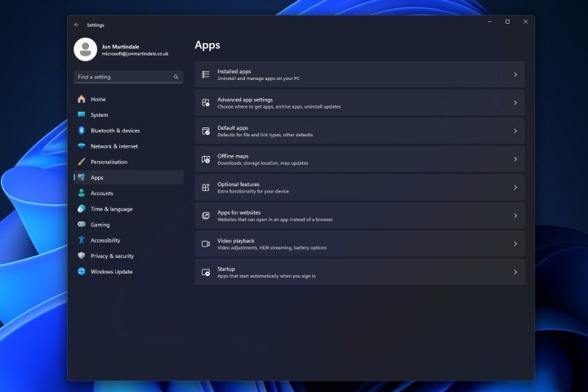Screen dimensions: 588x392
Task: Open the Installed apps title text
Action: tap(234, 71)
